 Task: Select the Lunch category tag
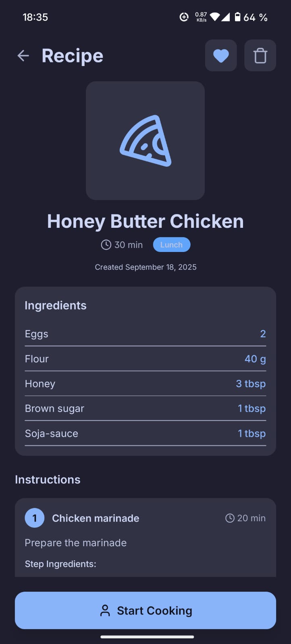click(171, 245)
